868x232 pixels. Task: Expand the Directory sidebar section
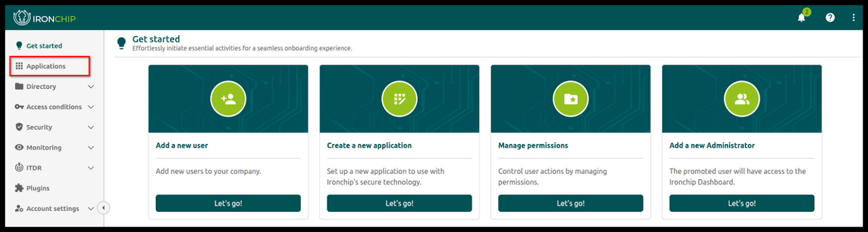point(54,86)
